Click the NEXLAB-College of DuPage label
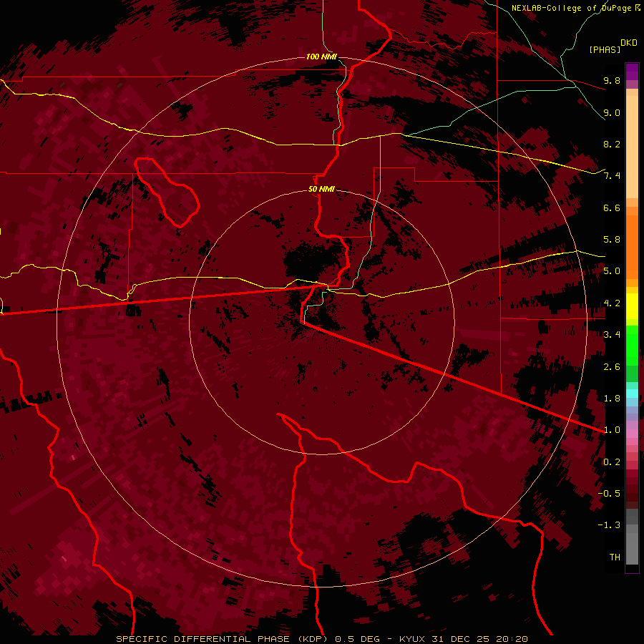Image resolution: width=644 pixels, height=644 pixels. [573, 8]
